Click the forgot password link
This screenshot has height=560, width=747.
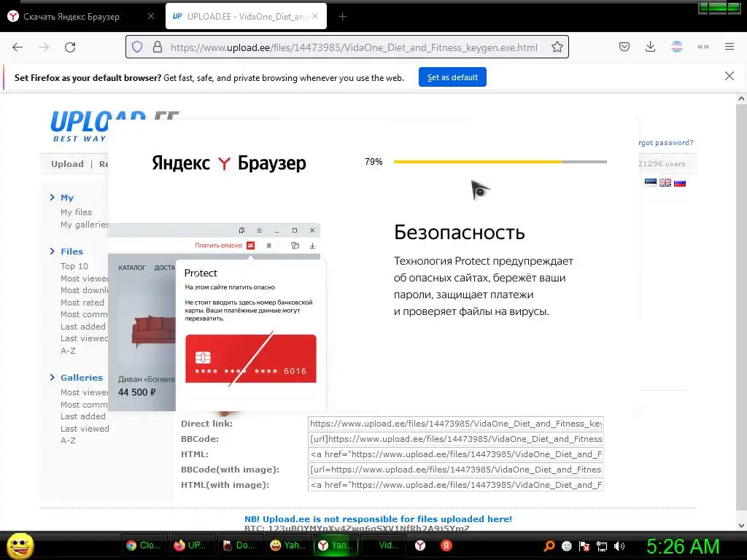666,142
